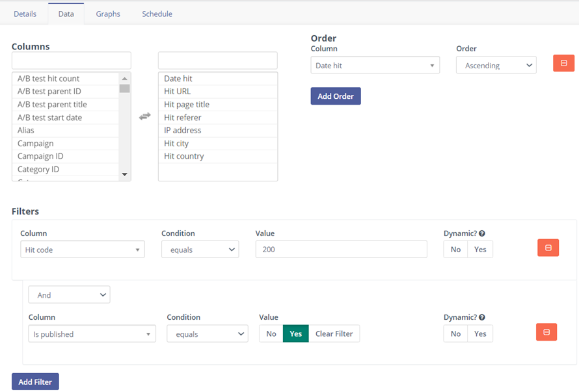The width and height of the screenshot is (579, 392).
Task: Click the Add Filter button
Action: coord(35,382)
